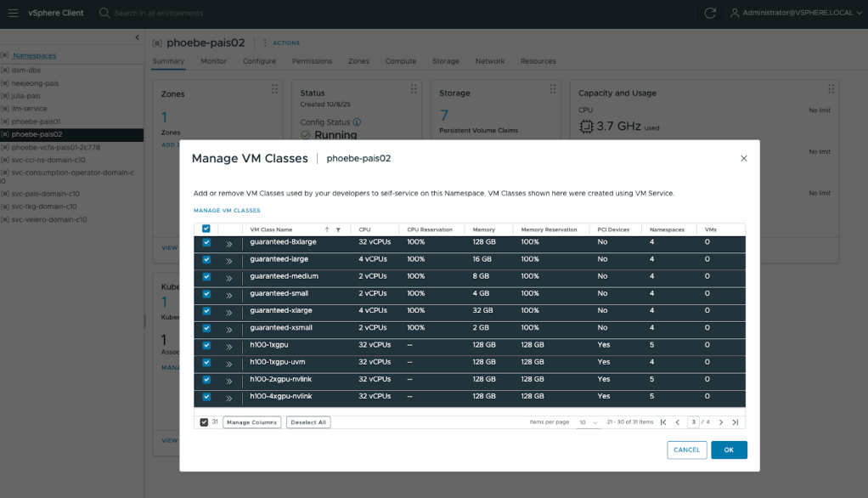The width and height of the screenshot is (868, 498).
Task: Click the Deselect All button
Action: (x=308, y=422)
